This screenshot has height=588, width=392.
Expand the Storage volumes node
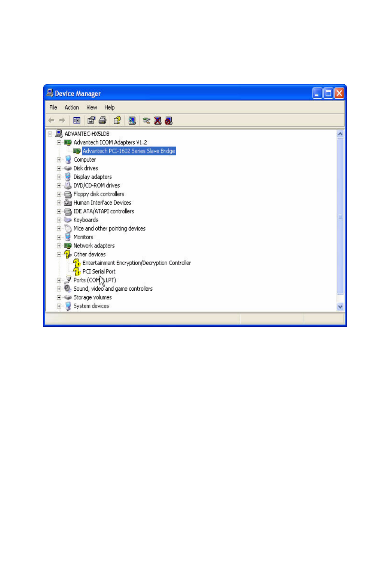59,298
